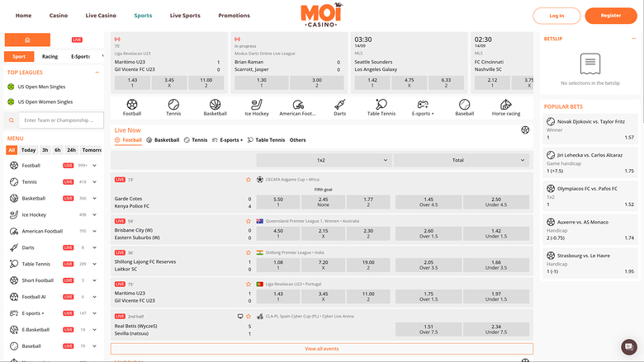The width and height of the screenshot is (644, 362).
Task: Expand the Football menu item chevron
Action: pos(94,166)
